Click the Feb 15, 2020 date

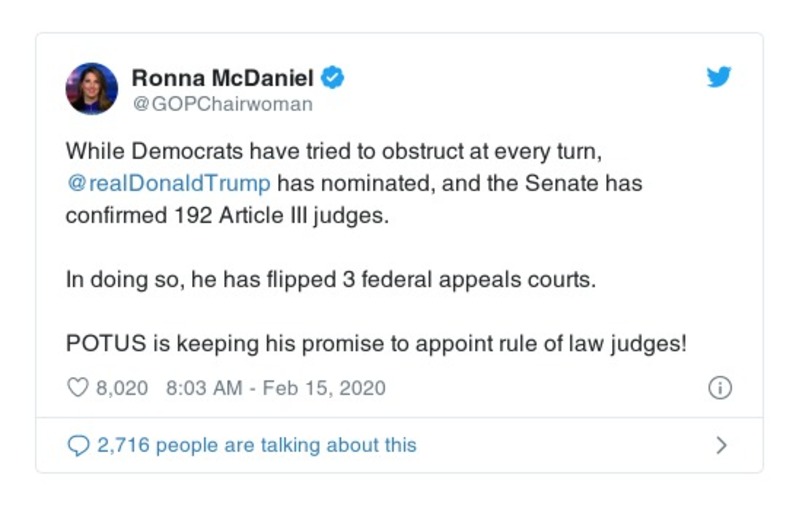pos(324,388)
